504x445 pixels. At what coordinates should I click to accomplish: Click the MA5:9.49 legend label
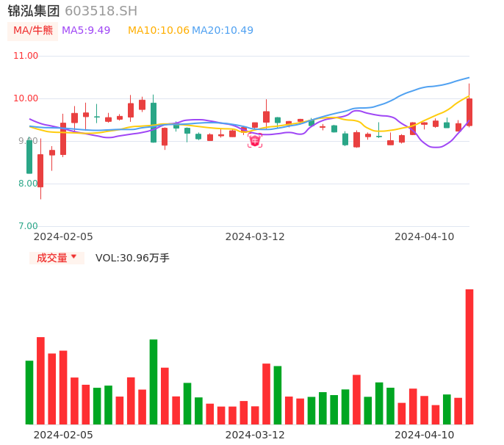click(86, 30)
